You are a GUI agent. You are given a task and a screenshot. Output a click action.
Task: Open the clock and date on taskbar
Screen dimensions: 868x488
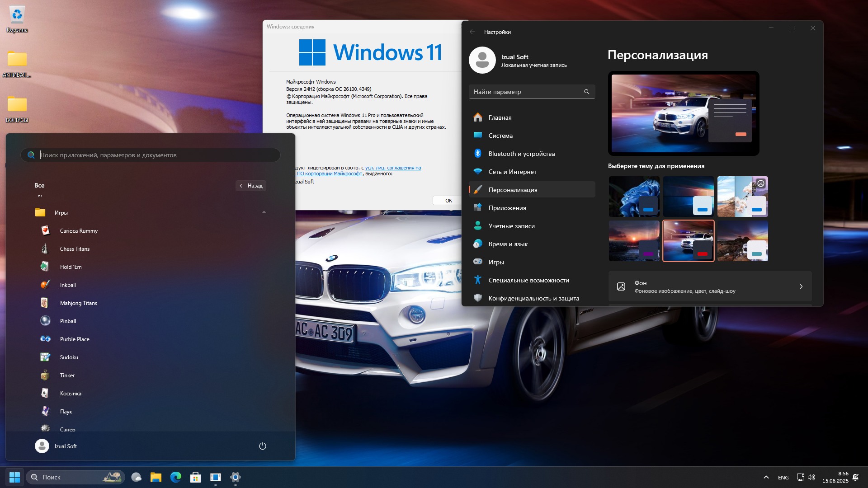(x=835, y=477)
